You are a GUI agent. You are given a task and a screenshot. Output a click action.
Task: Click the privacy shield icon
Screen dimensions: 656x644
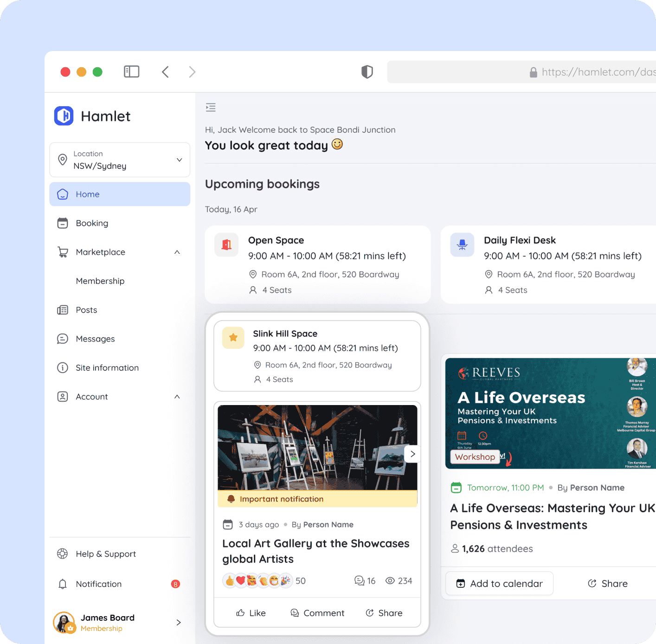pyautogui.click(x=367, y=72)
